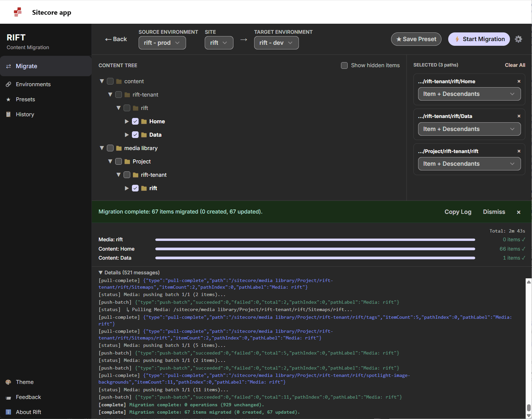
Task: Expand the Home tree node
Action: click(127, 121)
